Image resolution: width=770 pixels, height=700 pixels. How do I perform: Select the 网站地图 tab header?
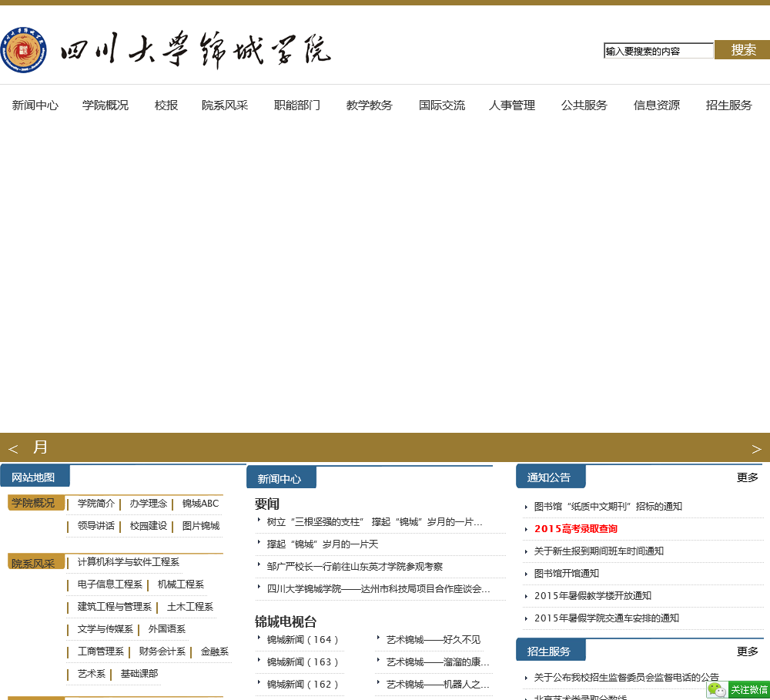coord(35,477)
